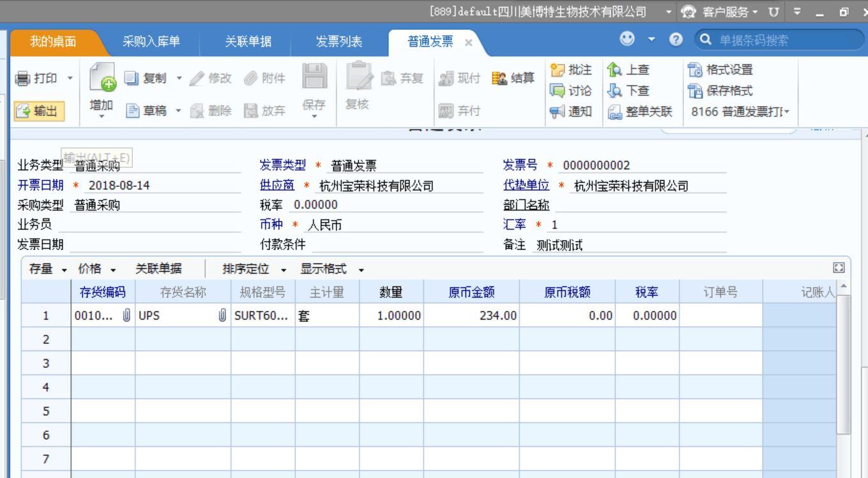Click the 通知 (Notify) megaphone button
This screenshot has height=478, width=868.
point(570,112)
